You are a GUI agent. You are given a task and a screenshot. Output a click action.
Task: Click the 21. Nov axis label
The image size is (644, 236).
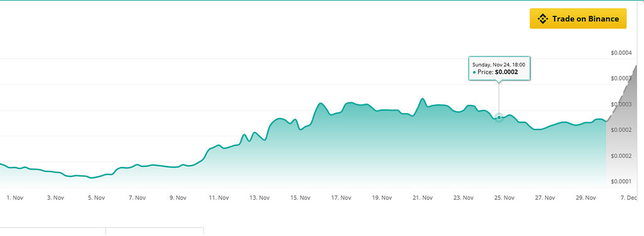(422, 198)
